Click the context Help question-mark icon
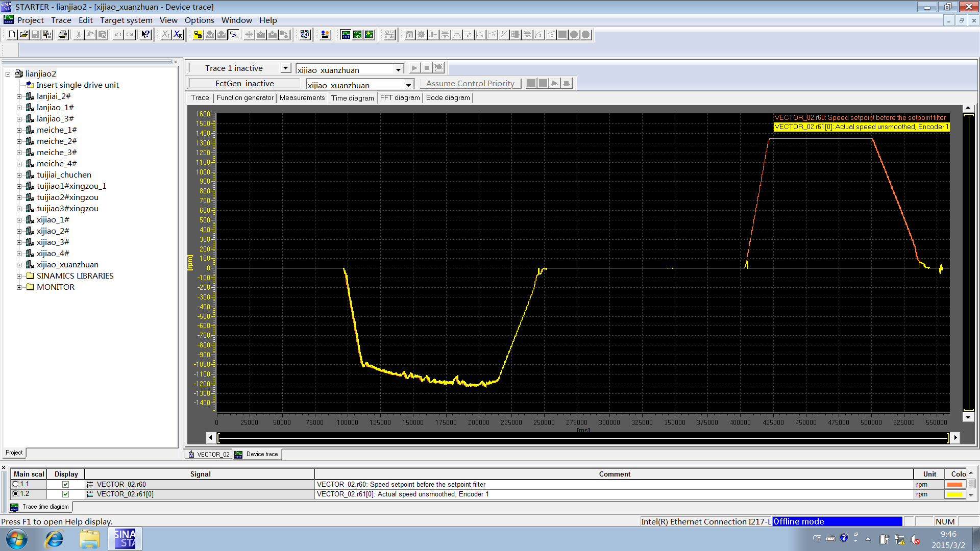 (145, 35)
